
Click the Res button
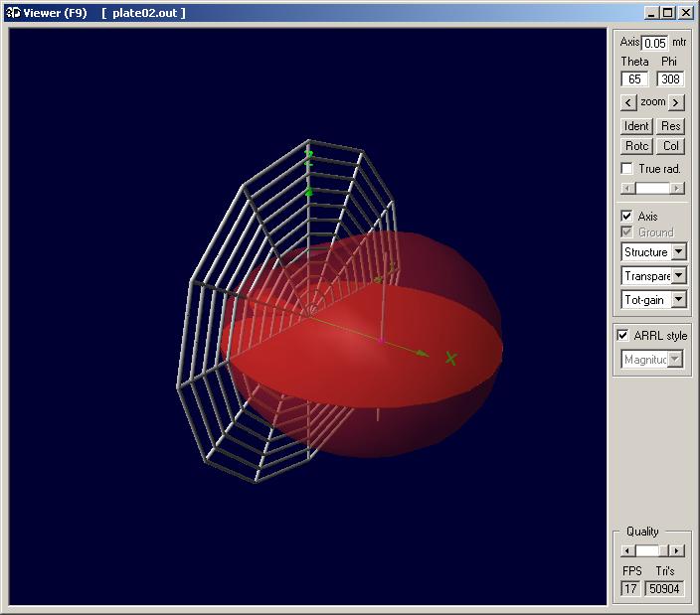click(x=671, y=126)
